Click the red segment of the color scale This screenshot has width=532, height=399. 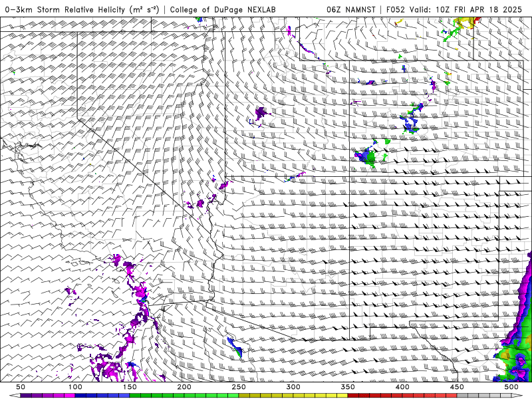click(402, 396)
